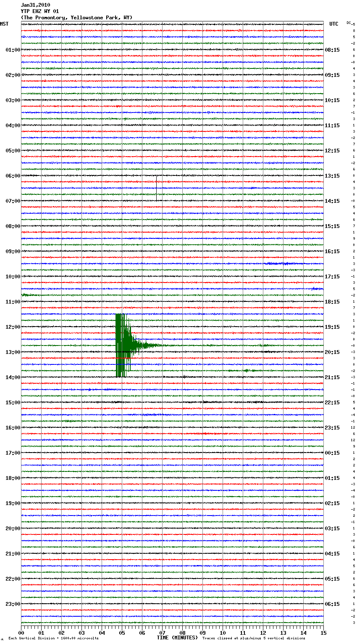Click the "11:15" UTC time label
The width and height of the screenshot is (357, 644).
click(332, 126)
